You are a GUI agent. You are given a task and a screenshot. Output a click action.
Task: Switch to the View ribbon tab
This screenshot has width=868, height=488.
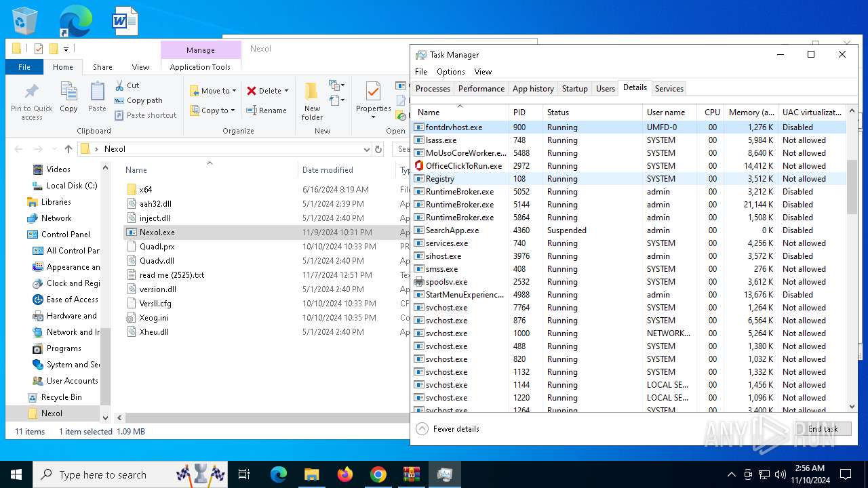[140, 67]
